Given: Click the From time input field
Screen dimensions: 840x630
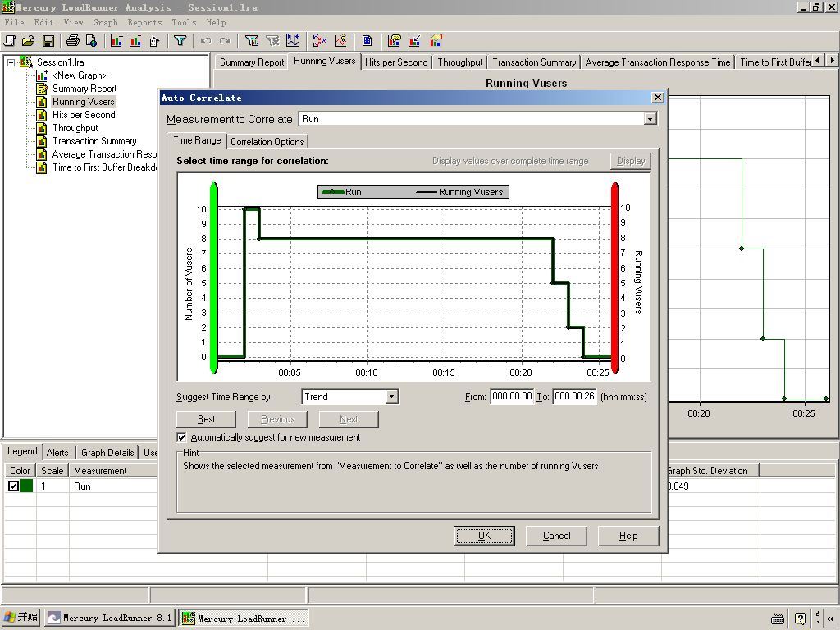Looking at the screenshot, I should (x=512, y=396).
